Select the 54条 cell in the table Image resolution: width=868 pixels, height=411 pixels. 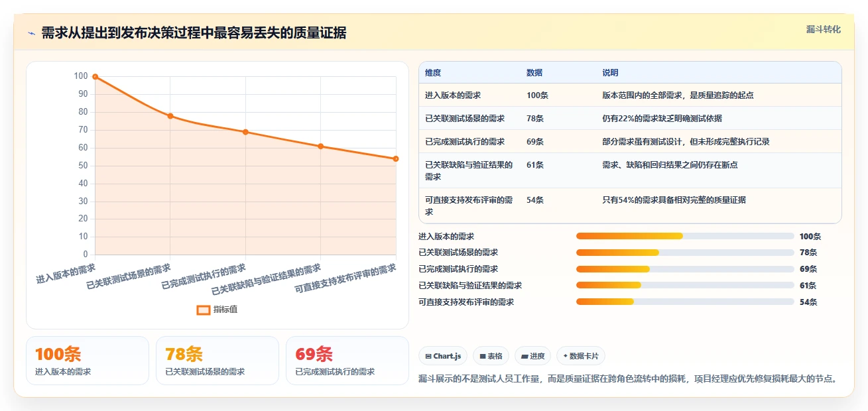click(x=535, y=200)
